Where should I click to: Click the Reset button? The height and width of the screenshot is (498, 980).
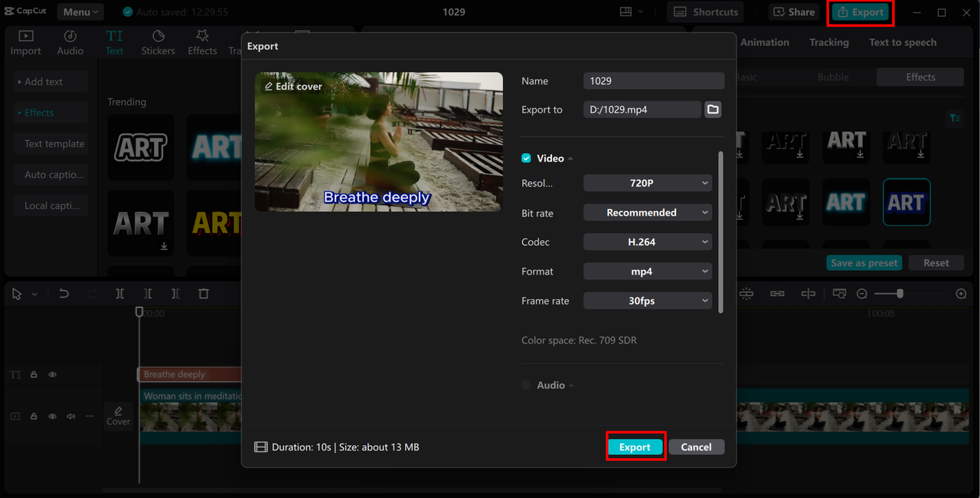tap(936, 262)
